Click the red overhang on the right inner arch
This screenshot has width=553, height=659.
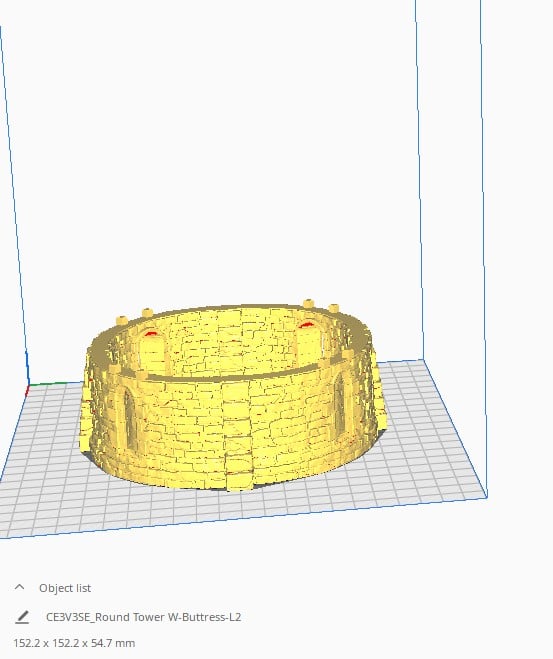[x=306, y=324]
